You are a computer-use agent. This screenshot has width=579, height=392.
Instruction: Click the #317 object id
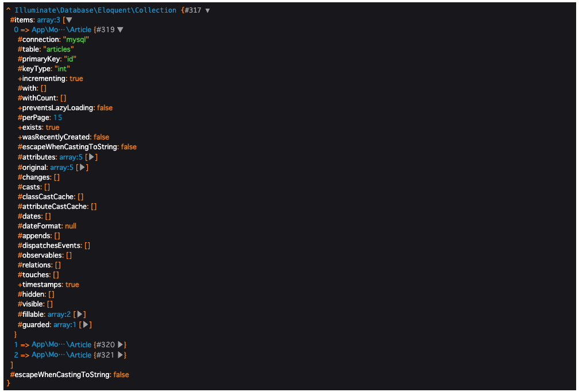tap(193, 10)
